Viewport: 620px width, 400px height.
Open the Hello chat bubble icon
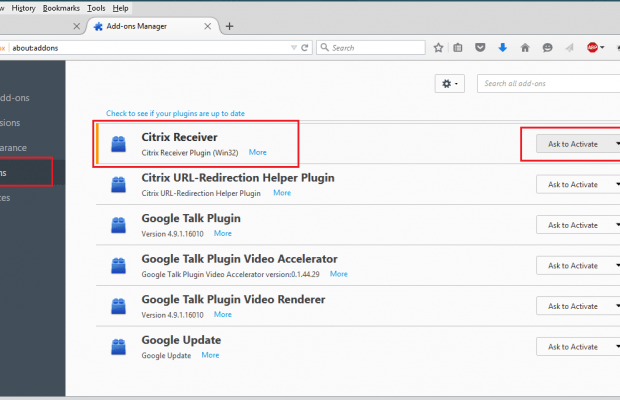[547, 48]
